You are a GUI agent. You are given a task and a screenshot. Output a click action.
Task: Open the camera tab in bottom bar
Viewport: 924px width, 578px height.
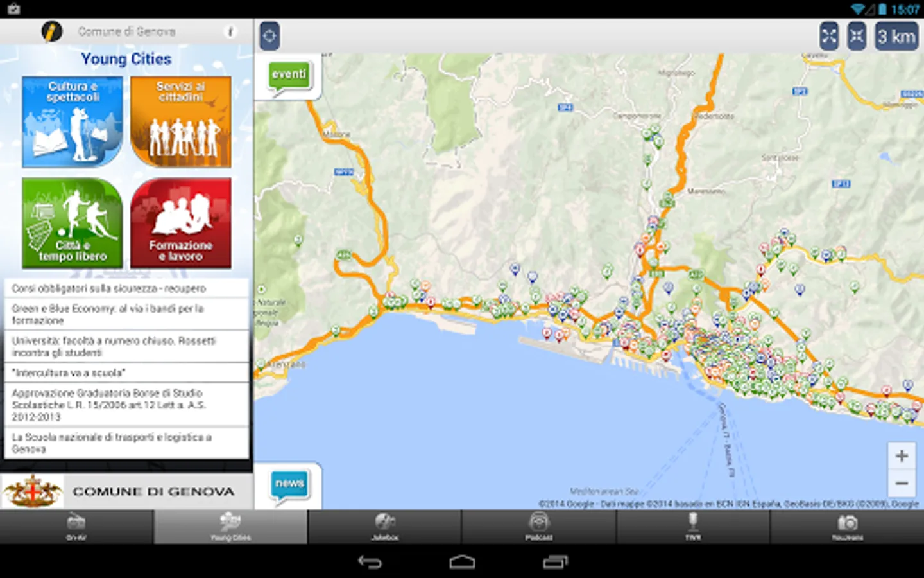coord(847,527)
